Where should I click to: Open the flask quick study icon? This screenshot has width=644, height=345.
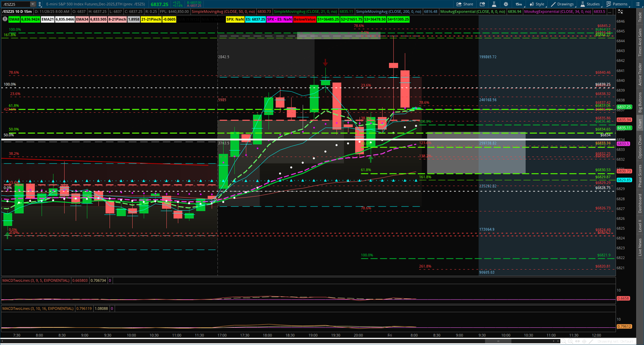click(x=494, y=4)
